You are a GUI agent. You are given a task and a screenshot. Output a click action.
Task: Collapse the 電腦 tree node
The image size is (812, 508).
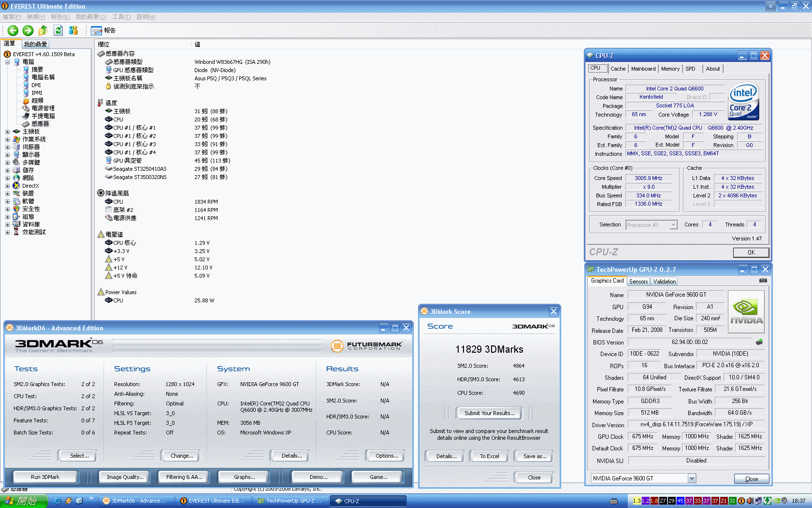tap(7, 62)
